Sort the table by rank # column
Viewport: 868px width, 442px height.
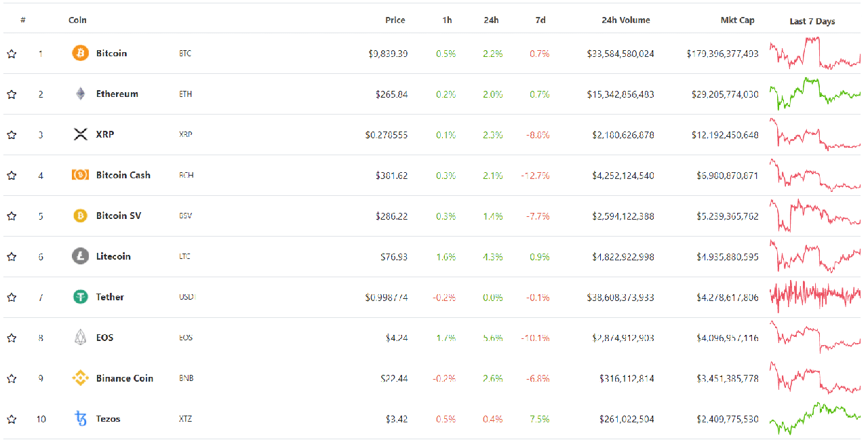[23, 20]
